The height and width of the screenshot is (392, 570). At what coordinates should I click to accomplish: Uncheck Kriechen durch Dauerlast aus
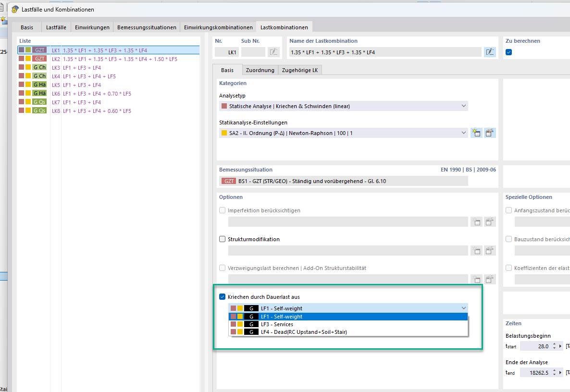coord(222,297)
